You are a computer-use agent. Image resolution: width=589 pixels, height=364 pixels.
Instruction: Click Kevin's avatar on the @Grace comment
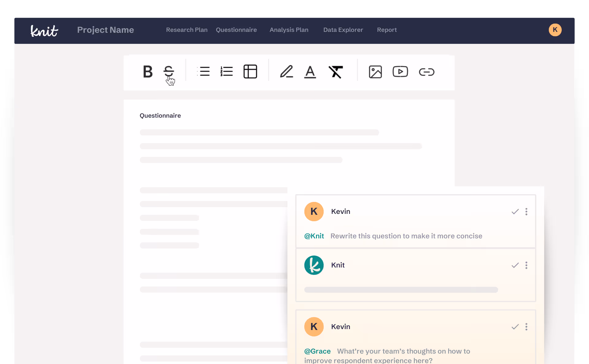click(x=314, y=327)
